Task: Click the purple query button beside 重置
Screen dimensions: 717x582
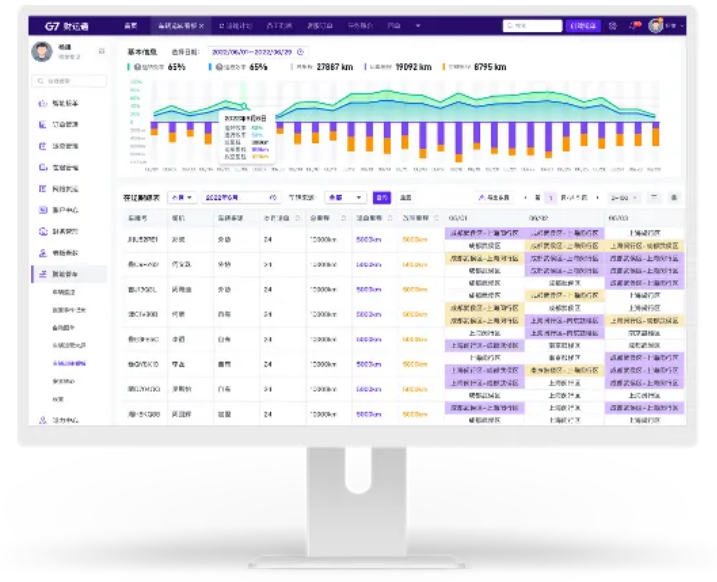Action: pos(381,198)
